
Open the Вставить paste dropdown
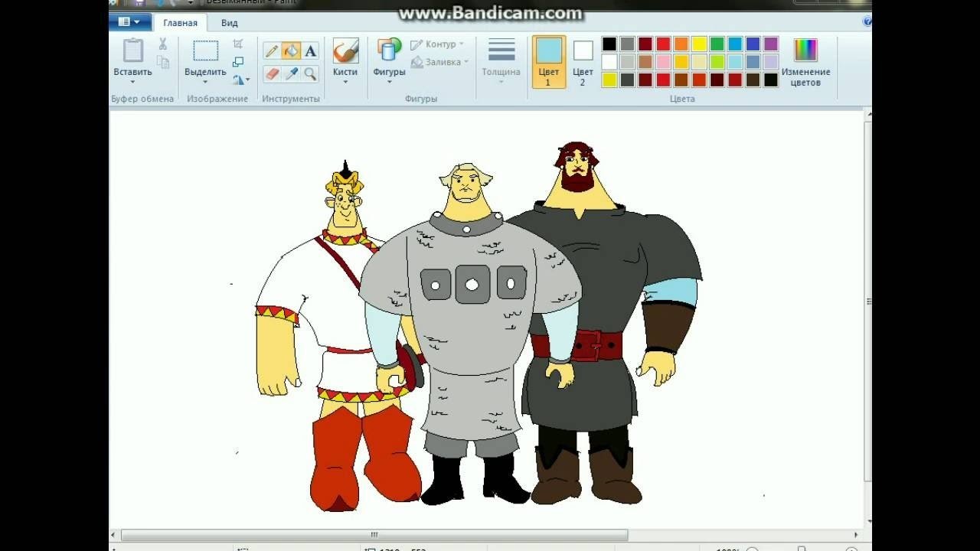[132, 81]
